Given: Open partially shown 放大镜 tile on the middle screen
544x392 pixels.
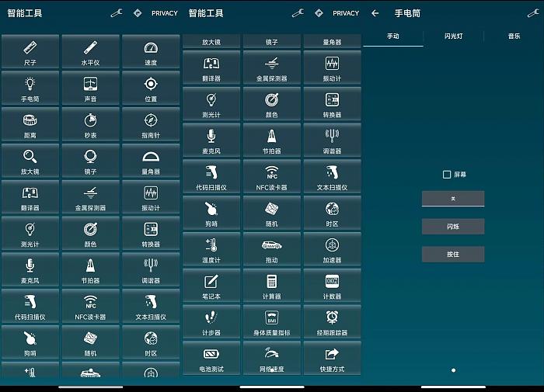Looking at the screenshot, I should point(211,42).
